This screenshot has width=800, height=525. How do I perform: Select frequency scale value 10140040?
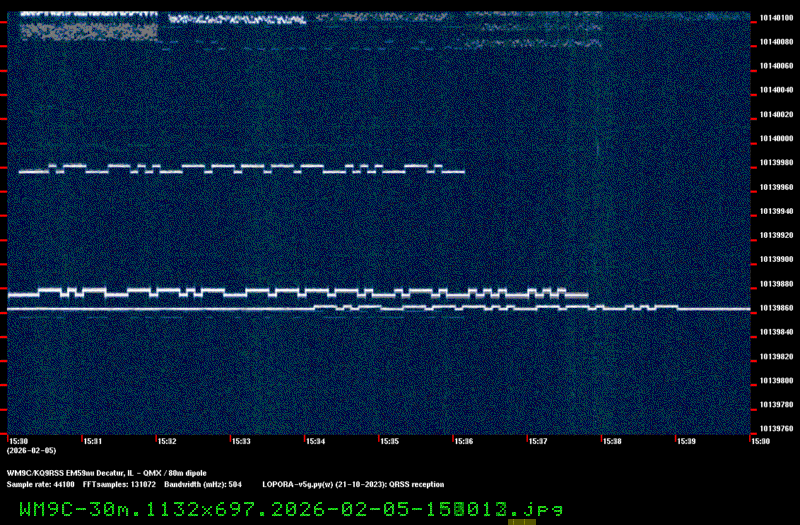(x=777, y=90)
